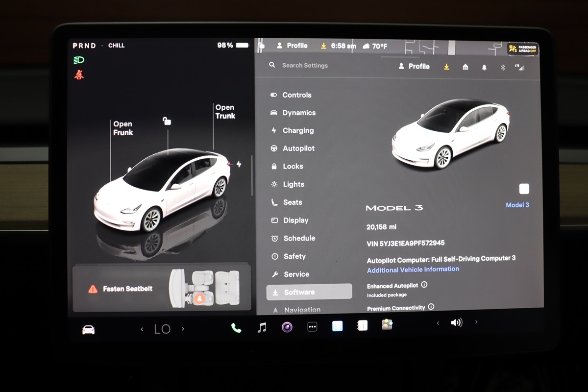Tap the 70°F weather indicator
The width and height of the screenshot is (588, 392).
point(375,46)
